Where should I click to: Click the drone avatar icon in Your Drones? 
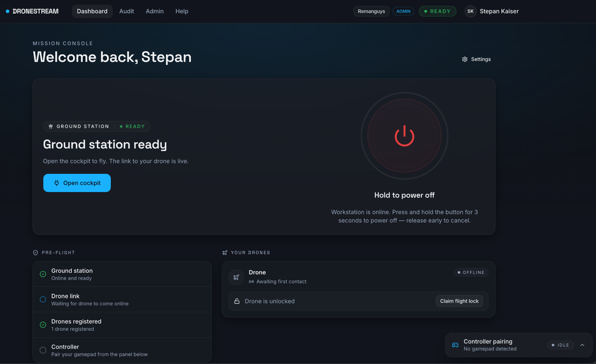click(x=236, y=277)
